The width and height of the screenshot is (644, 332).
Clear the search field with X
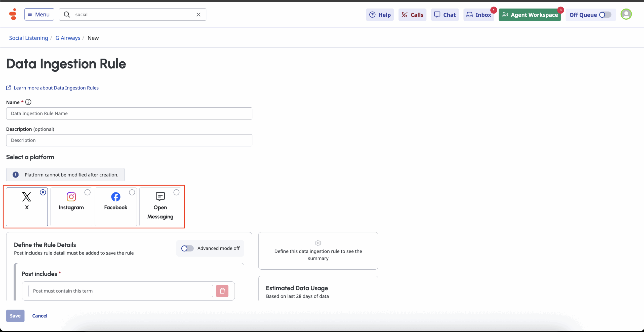pyautogui.click(x=198, y=15)
